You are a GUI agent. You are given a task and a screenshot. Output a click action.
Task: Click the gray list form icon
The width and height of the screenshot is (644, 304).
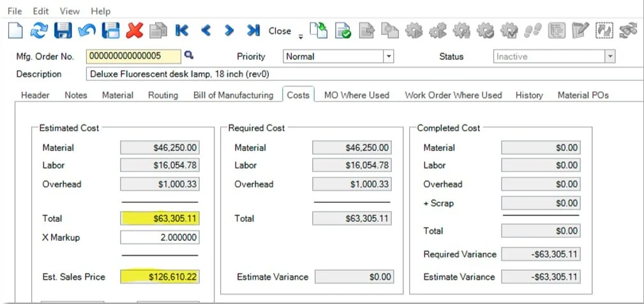click(557, 31)
